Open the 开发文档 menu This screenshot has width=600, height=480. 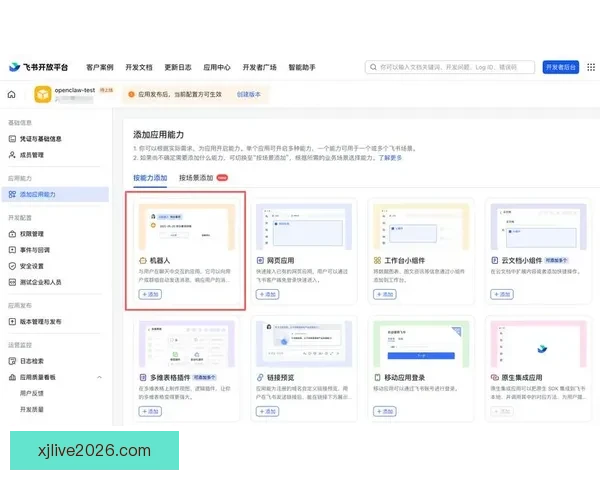[139, 67]
